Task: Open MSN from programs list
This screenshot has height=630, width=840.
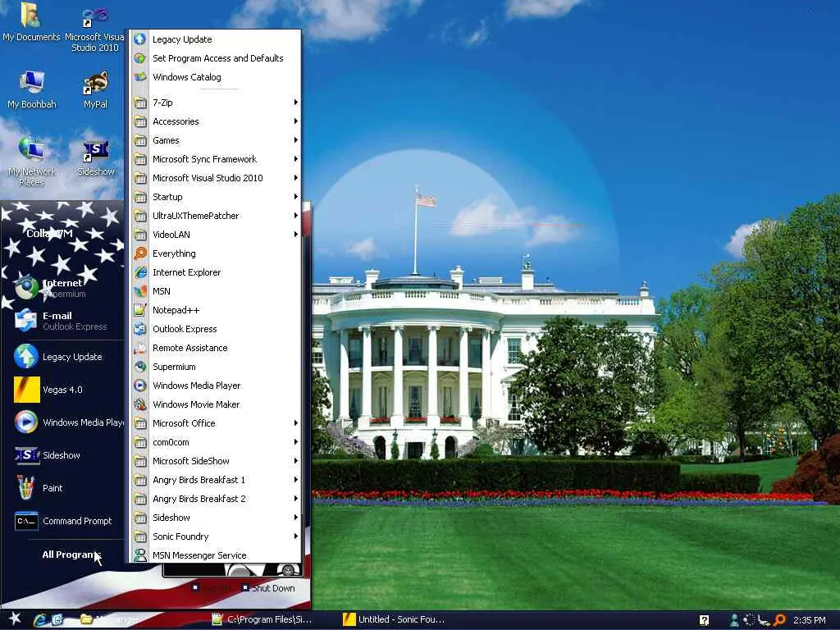Action: tap(214, 291)
